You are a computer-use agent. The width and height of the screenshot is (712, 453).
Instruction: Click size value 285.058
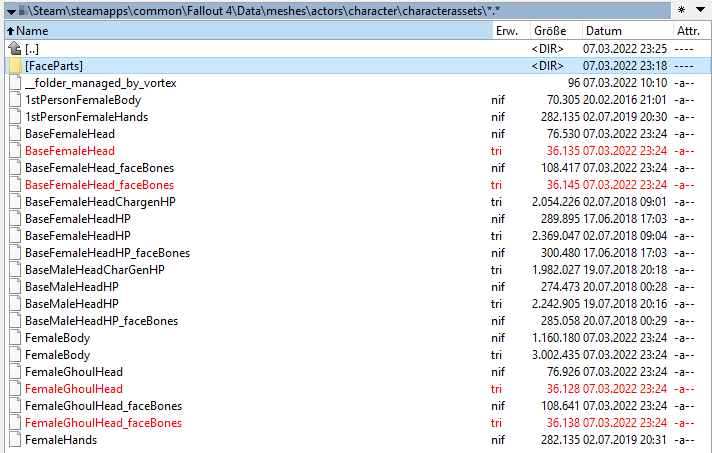(560, 321)
